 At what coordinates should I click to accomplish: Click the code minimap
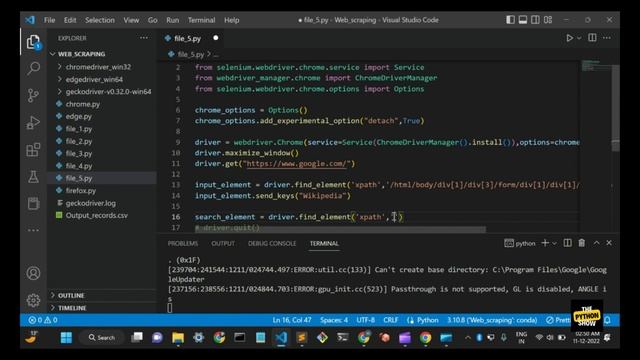[596, 65]
